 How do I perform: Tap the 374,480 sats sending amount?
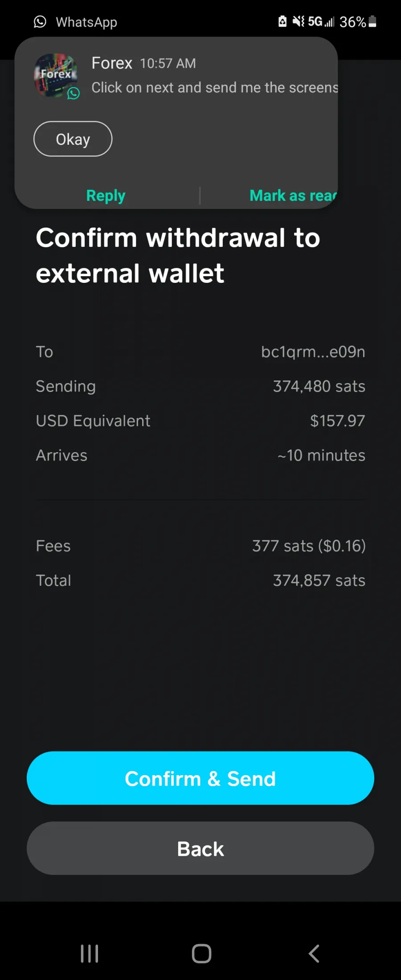pyautogui.click(x=319, y=386)
